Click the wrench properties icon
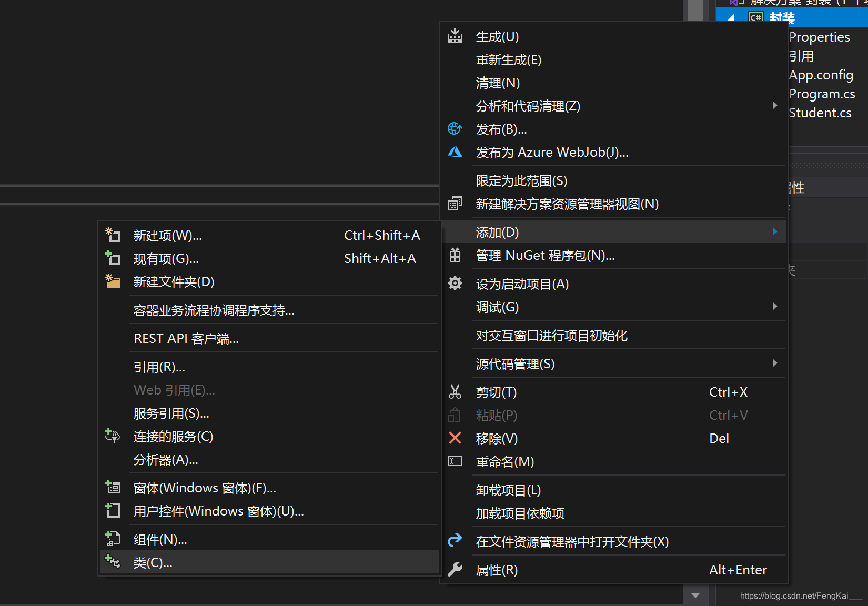Screen dimensions: 868x606 (455, 569)
